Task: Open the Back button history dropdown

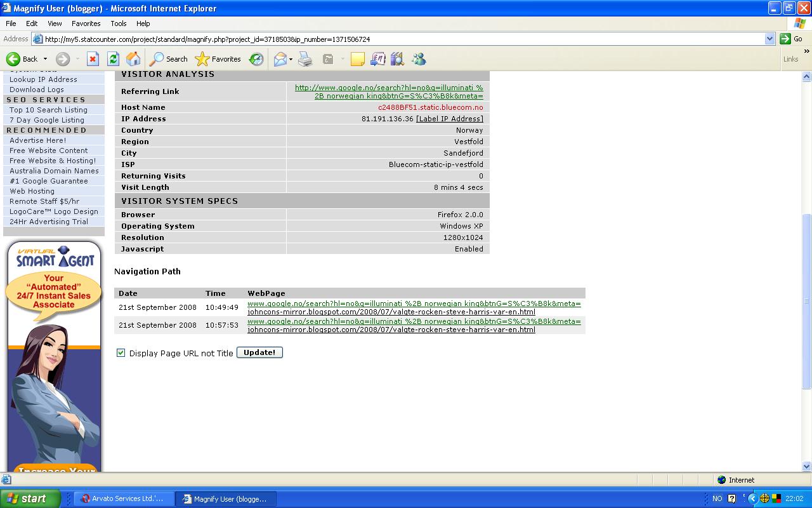Action: pos(44,59)
